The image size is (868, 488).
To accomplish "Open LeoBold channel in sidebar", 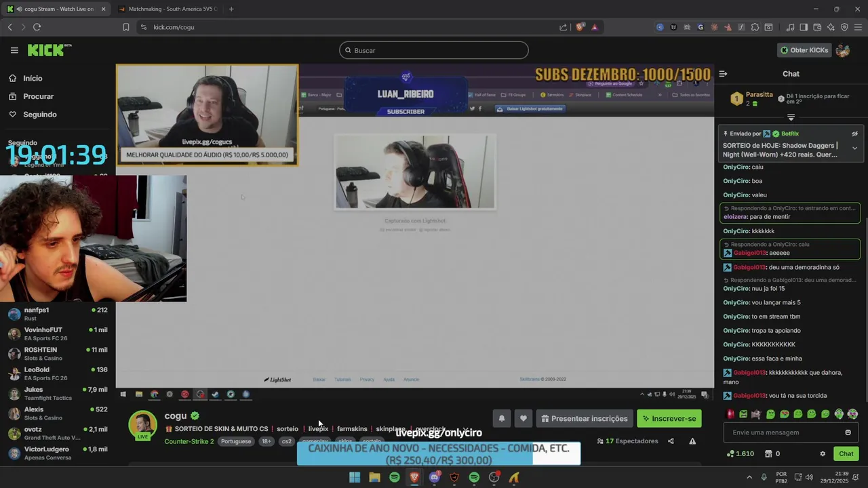I will coord(58,373).
